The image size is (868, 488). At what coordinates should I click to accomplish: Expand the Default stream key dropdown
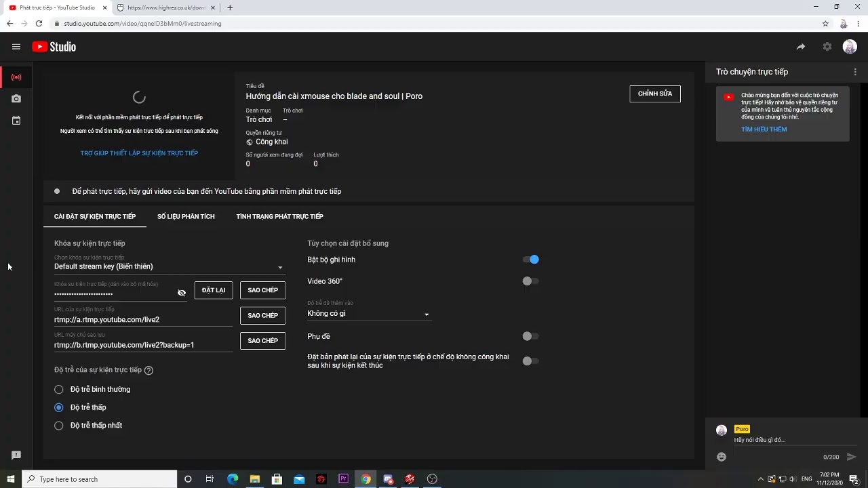[170, 266]
